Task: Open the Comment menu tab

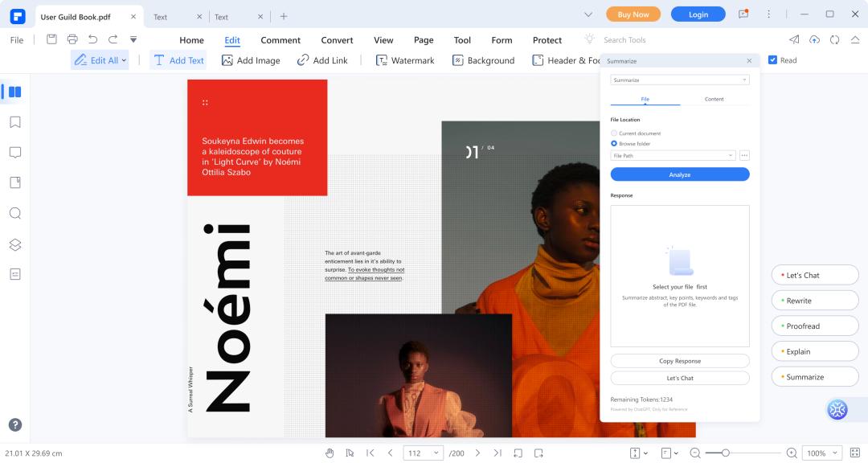Action: [x=280, y=40]
